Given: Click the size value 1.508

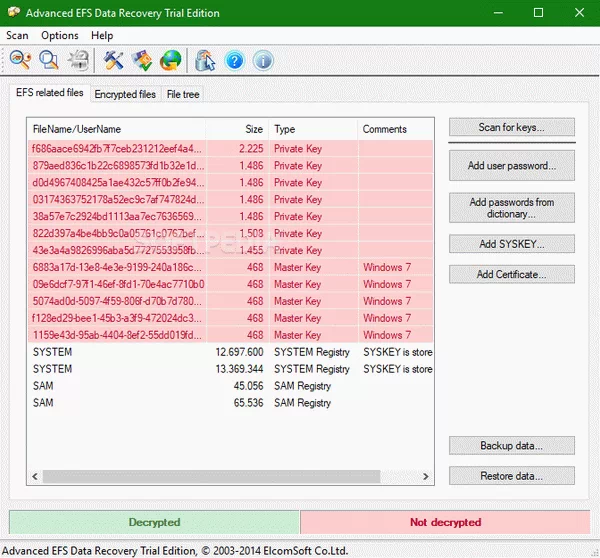Looking at the screenshot, I should (251, 233).
